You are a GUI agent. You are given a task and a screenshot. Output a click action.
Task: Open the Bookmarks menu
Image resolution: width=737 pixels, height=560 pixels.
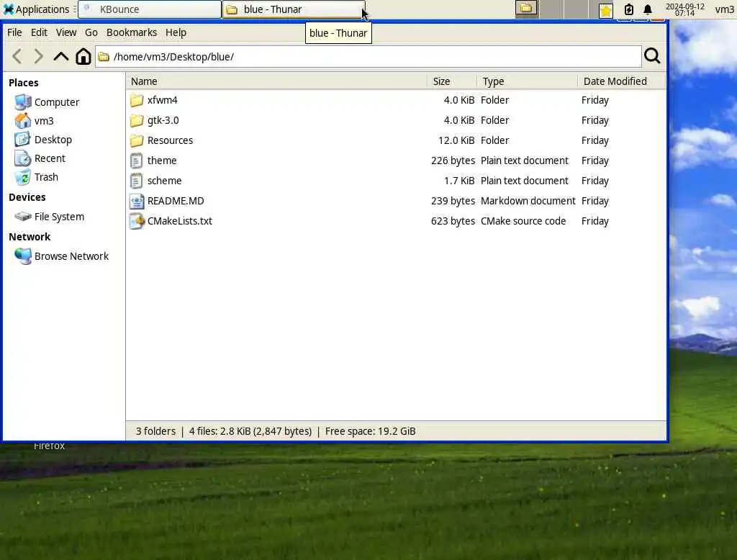click(132, 32)
